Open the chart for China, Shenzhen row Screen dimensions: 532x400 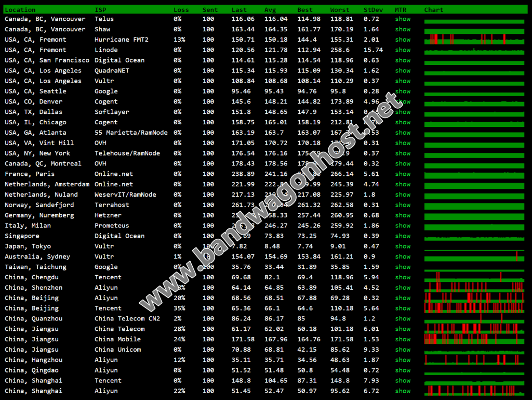point(474,287)
